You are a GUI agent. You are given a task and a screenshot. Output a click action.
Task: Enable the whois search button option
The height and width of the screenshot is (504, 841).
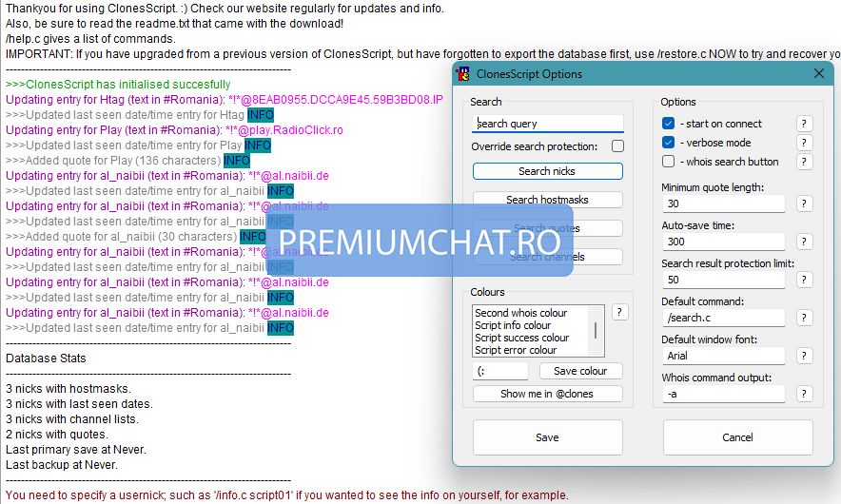click(668, 162)
